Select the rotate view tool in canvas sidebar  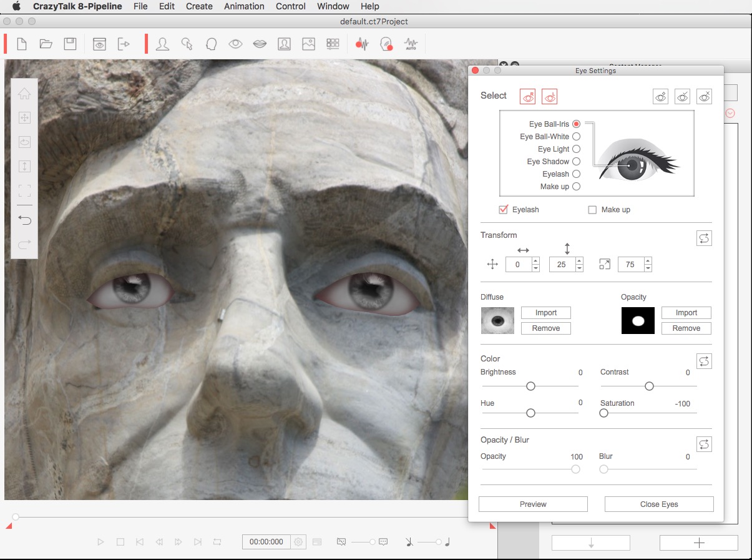point(24,142)
